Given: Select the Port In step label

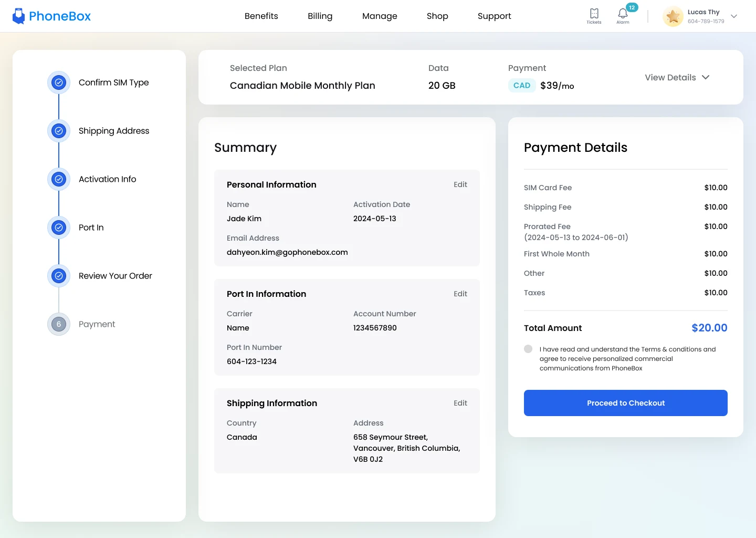Looking at the screenshot, I should (x=91, y=227).
